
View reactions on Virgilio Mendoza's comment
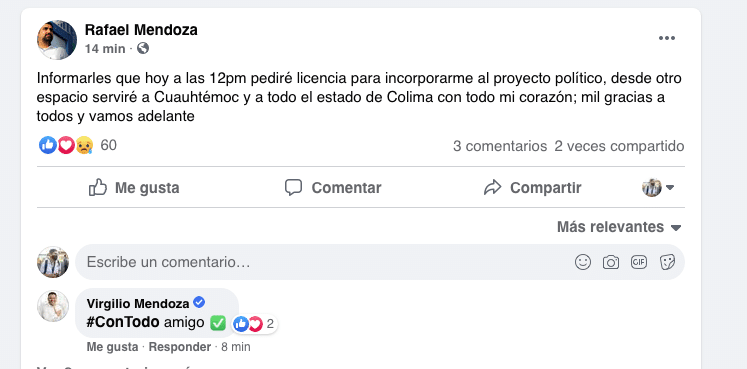click(x=255, y=324)
